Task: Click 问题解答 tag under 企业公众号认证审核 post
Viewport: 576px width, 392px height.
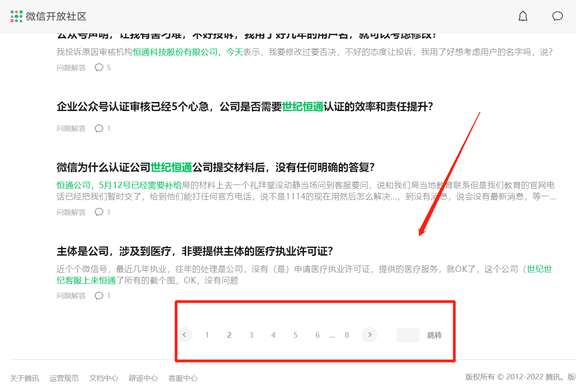Action: [71, 128]
